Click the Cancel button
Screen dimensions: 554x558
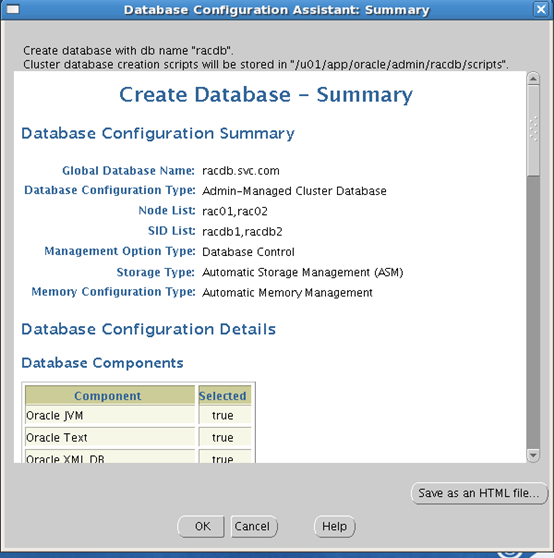coord(254,526)
